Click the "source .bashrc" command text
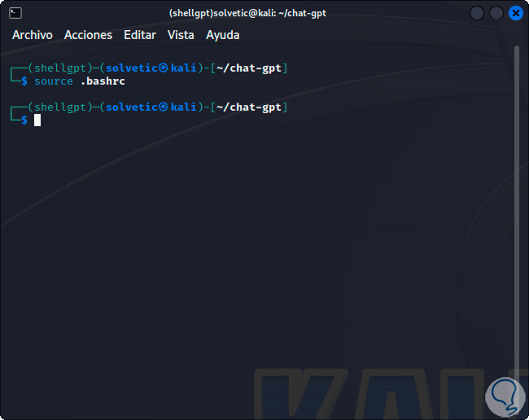This screenshot has width=529, height=420. pyautogui.click(x=79, y=81)
